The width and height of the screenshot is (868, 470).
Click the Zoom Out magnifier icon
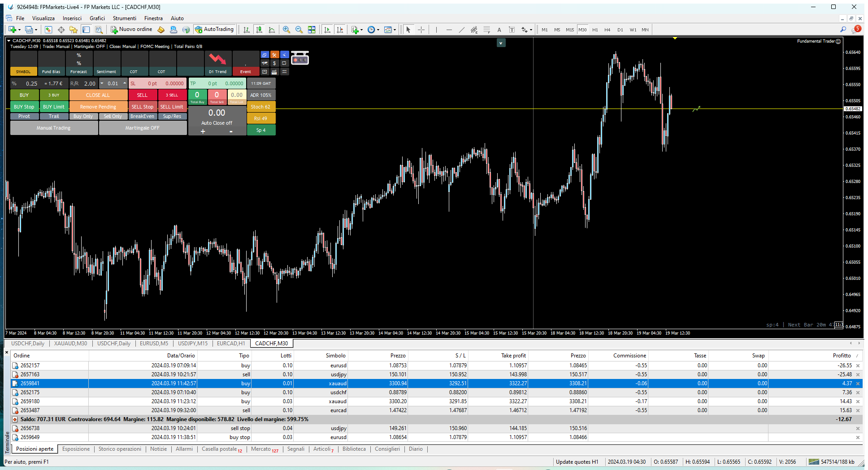pos(299,30)
